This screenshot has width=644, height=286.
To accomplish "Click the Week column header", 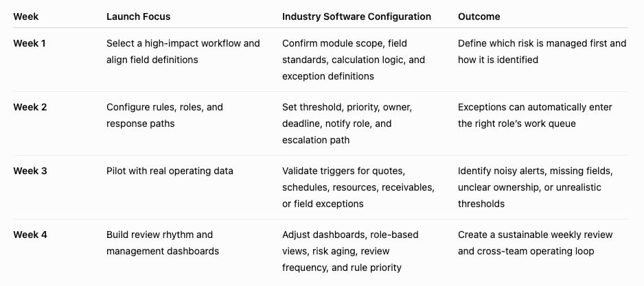I will tap(26, 17).
